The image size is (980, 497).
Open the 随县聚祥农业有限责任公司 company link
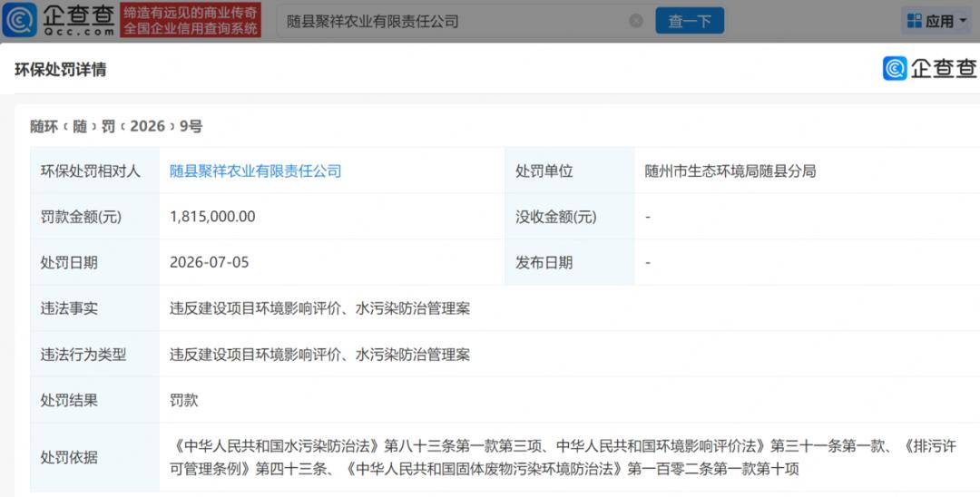256,171
